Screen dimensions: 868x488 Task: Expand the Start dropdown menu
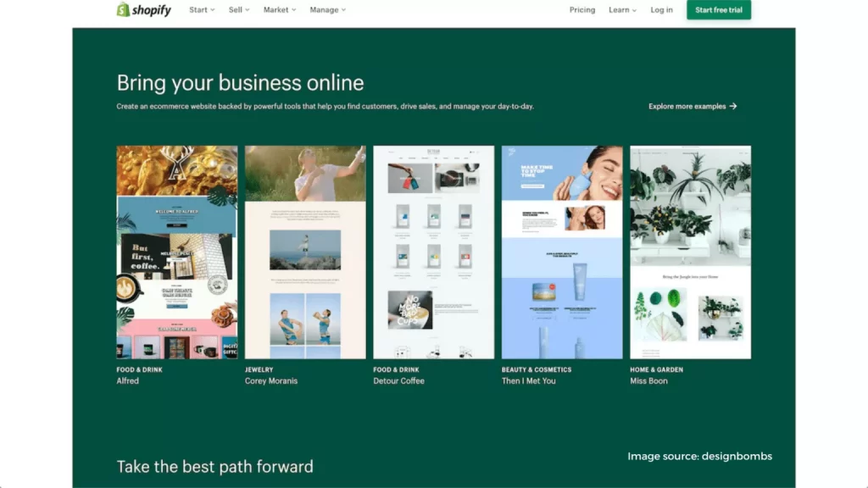tap(202, 10)
